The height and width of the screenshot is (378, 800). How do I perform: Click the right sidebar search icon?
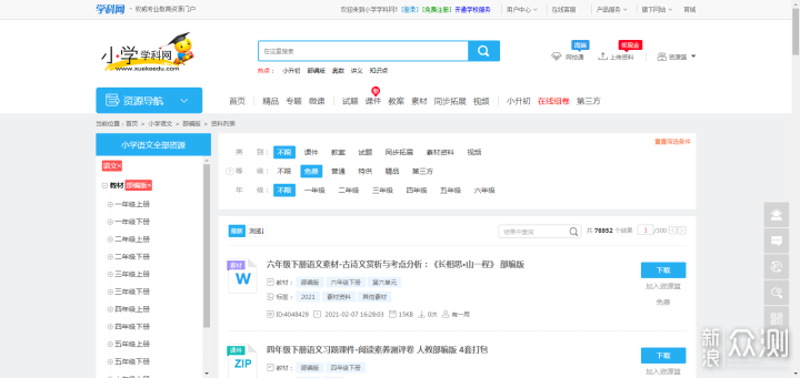[777, 293]
